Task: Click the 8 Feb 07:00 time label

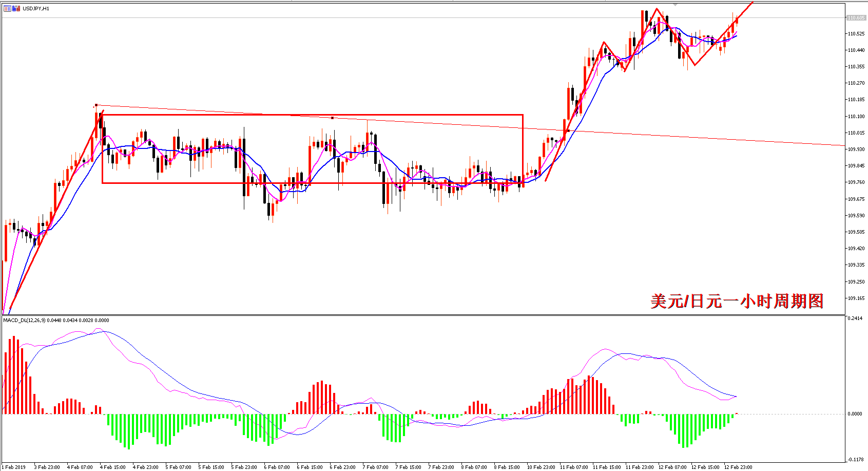Action: pos(474,467)
